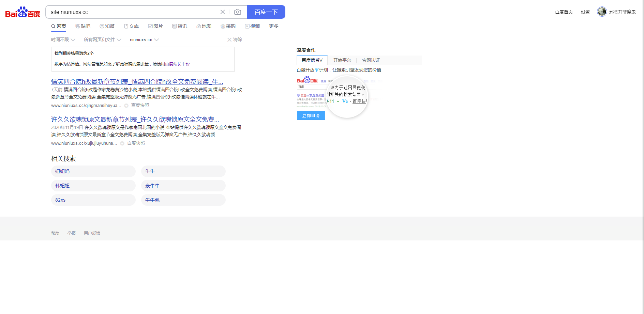Expand the 时间不限 time filter dropdown
644x314 pixels.
point(63,40)
